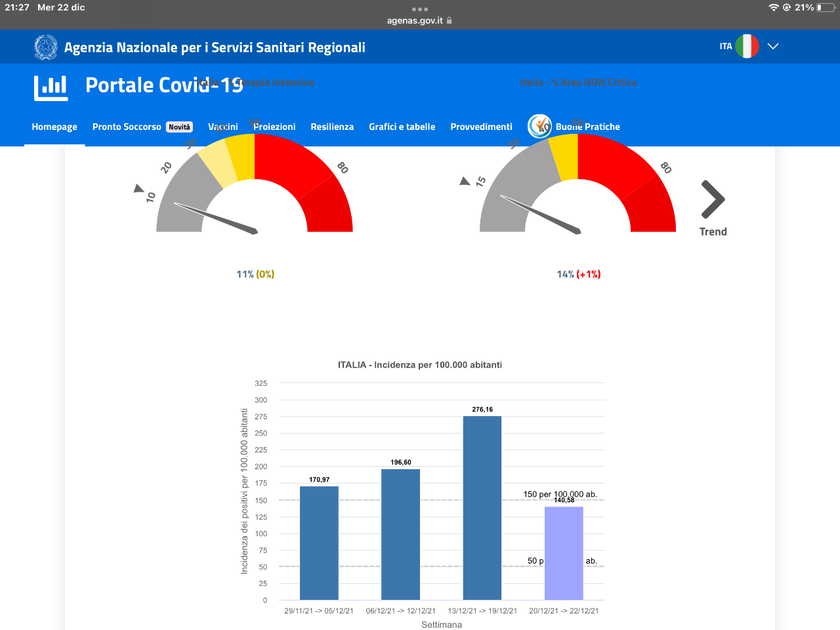Image resolution: width=840 pixels, height=630 pixels.
Task: Click the Buone Pratiche circular icon
Action: tap(540, 126)
